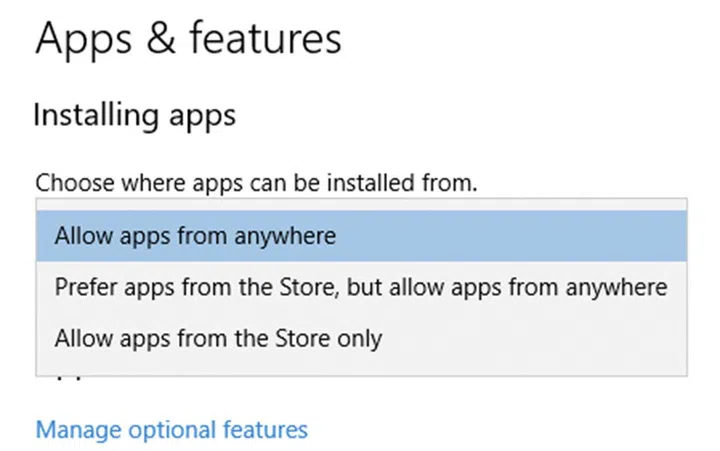This screenshot has width=720, height=451.
Task: Keep the currently highlighted "anywhere" setting
Action: [195, 236]
